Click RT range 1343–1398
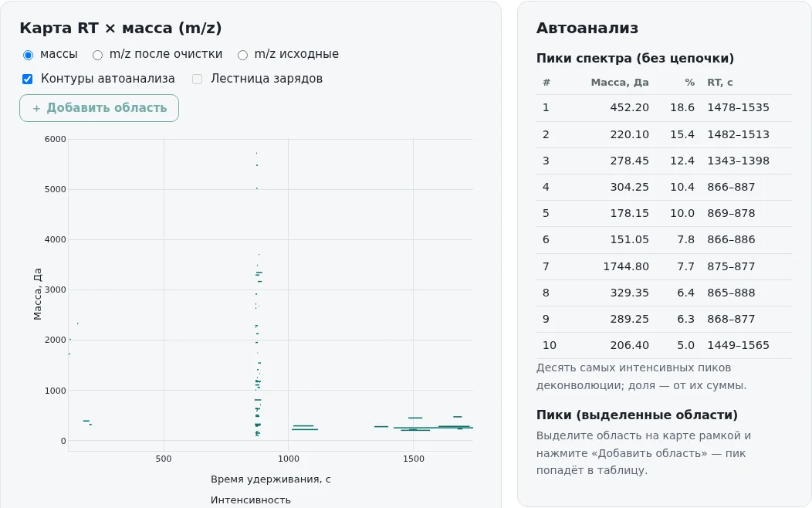The height and width of the screenshot is (508, 812). (x=739, y=161)
